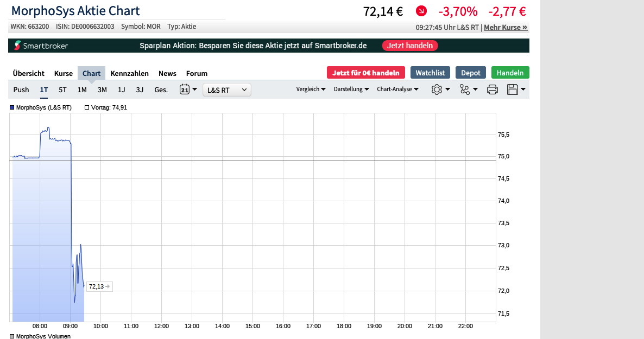Click the red price-down arrow icon
644x339 pixels.
pyautogui.click(x=421, y=11)
